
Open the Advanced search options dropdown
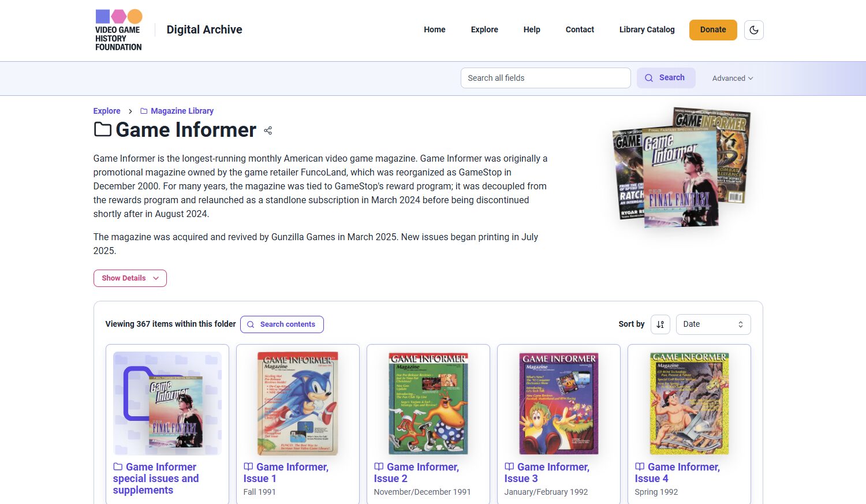tap(731, 78)
